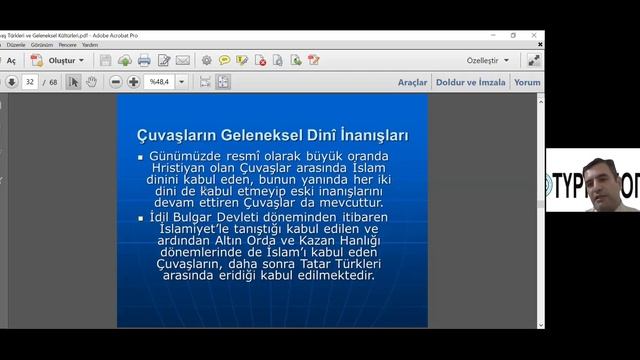640x360 pixels.
Task: Select the highlight text tool icon
Action: pos(242,60)
